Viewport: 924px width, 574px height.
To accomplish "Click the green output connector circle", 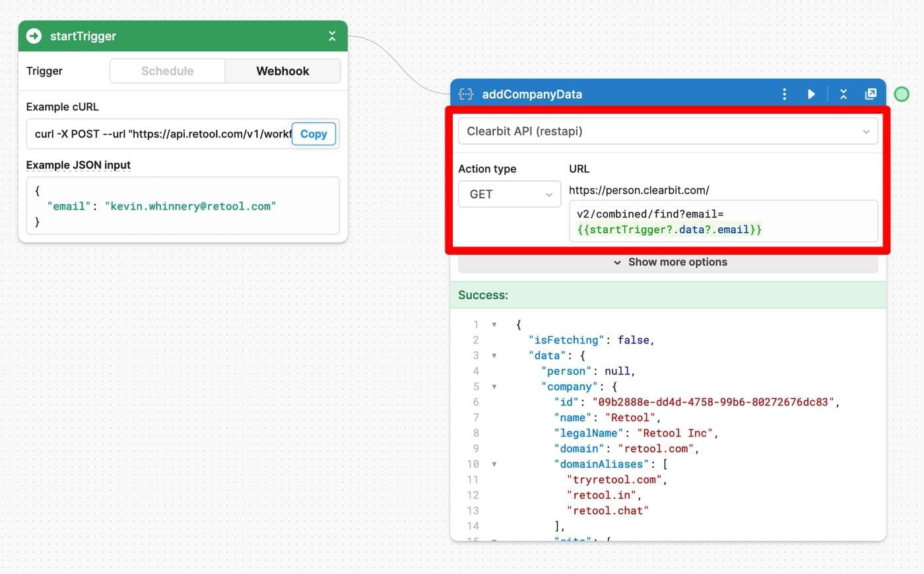I will pos(902,94).
